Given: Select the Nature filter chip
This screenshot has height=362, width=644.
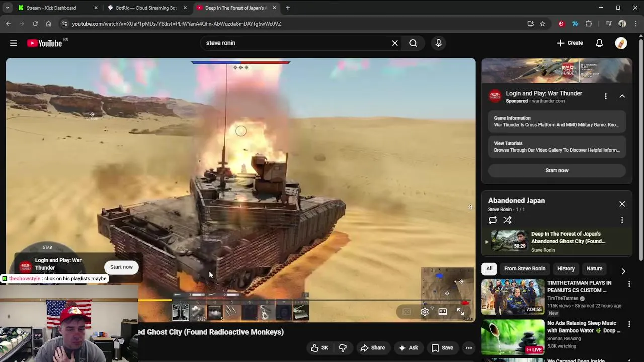Looking at the screenshot, I should tap(594, 269).
